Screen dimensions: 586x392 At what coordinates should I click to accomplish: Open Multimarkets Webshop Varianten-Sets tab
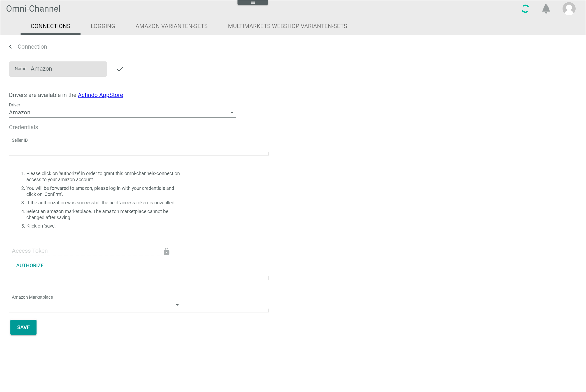point(287,26)
